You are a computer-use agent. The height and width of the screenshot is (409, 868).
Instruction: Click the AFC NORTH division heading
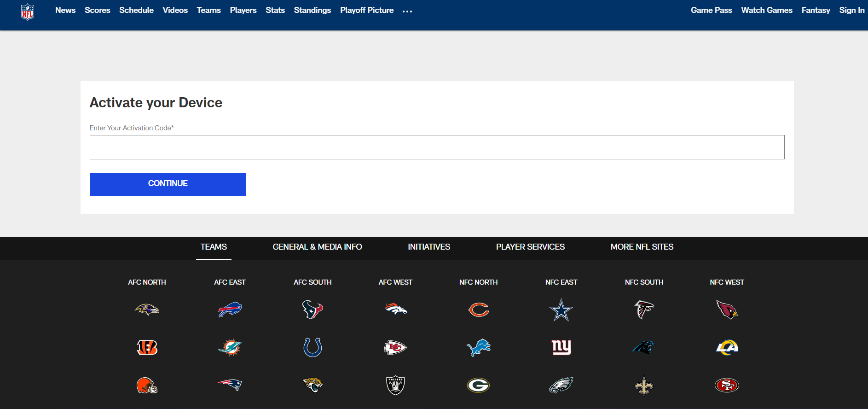point(147,282)
